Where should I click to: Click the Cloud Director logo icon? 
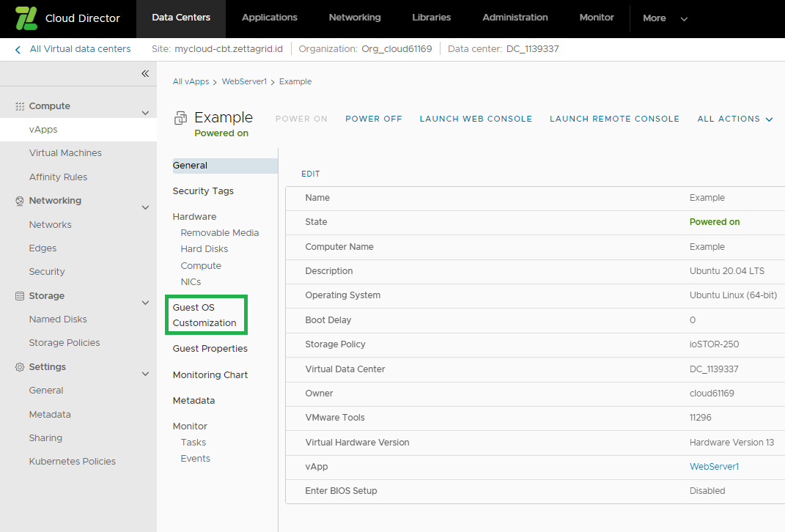tap(26, 18)
